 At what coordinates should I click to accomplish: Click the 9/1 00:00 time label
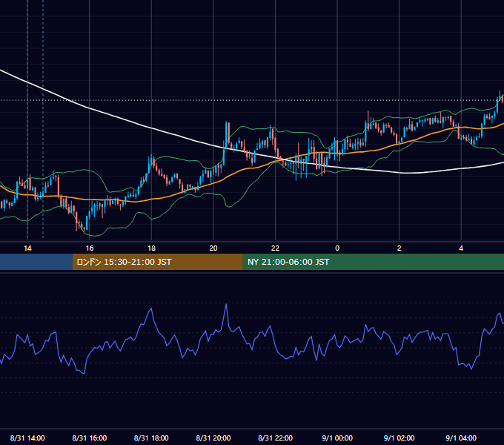click(337, 438)
